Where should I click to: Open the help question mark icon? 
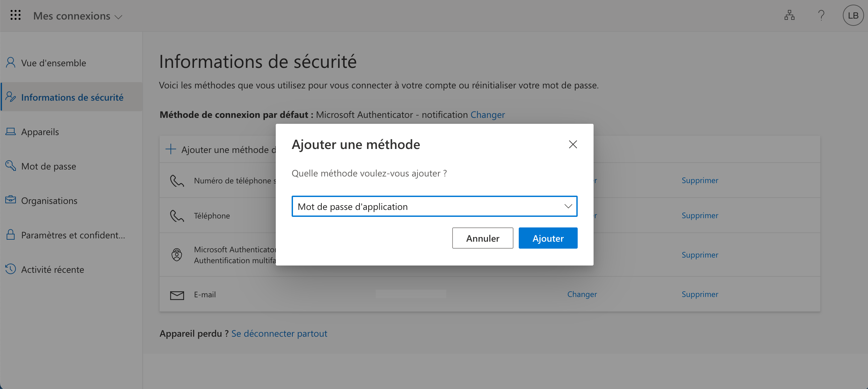[821, 15]
